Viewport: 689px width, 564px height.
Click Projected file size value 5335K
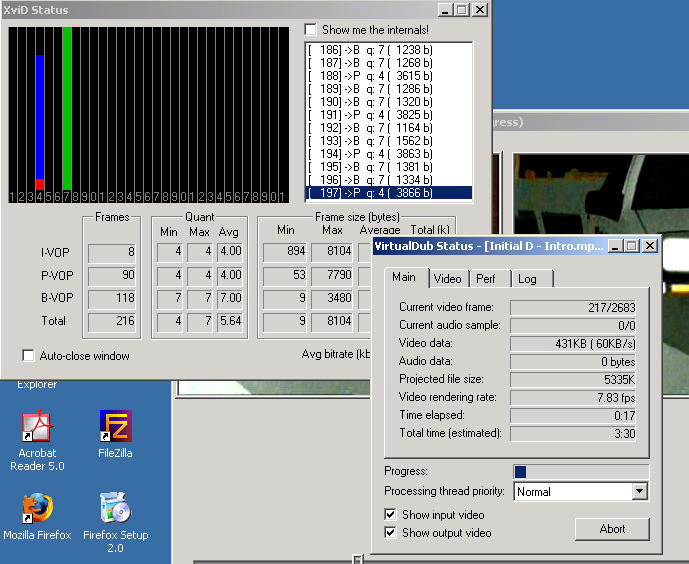click(x=573, y=380)
